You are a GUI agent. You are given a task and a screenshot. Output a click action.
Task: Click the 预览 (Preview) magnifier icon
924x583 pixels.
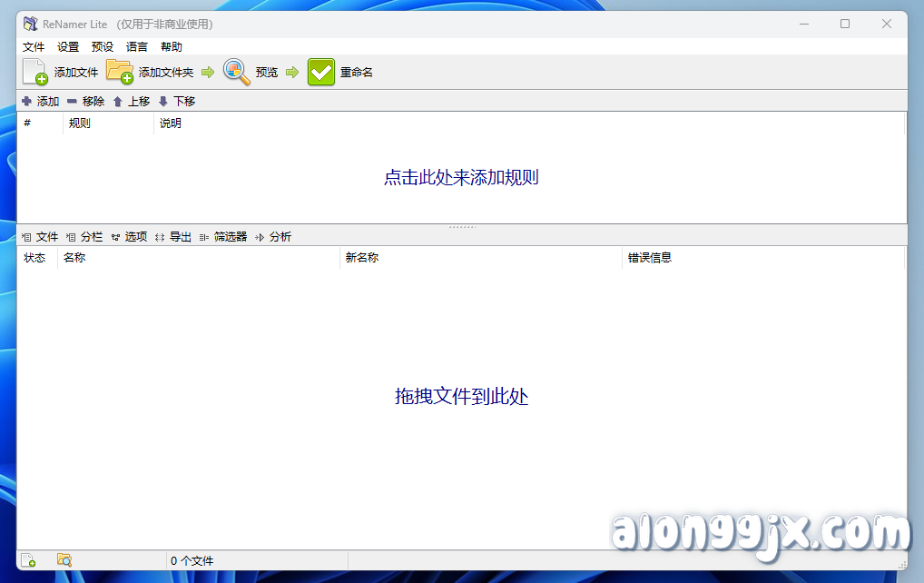(235, 71)
